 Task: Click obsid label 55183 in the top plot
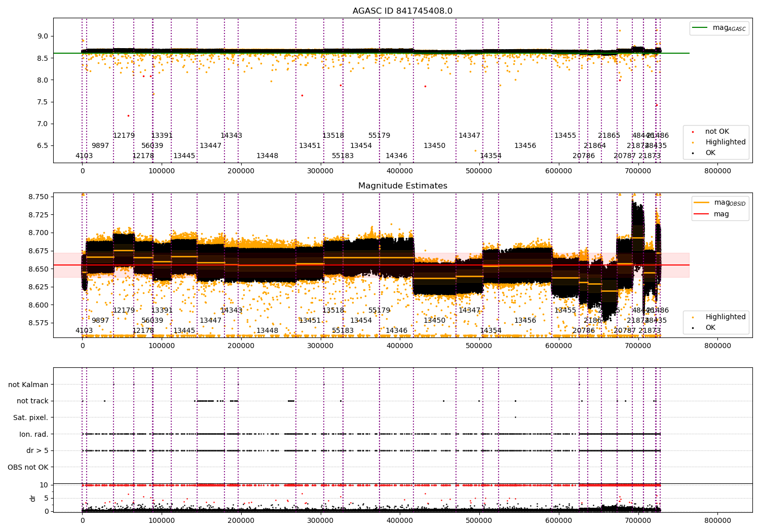click(343, 156)
